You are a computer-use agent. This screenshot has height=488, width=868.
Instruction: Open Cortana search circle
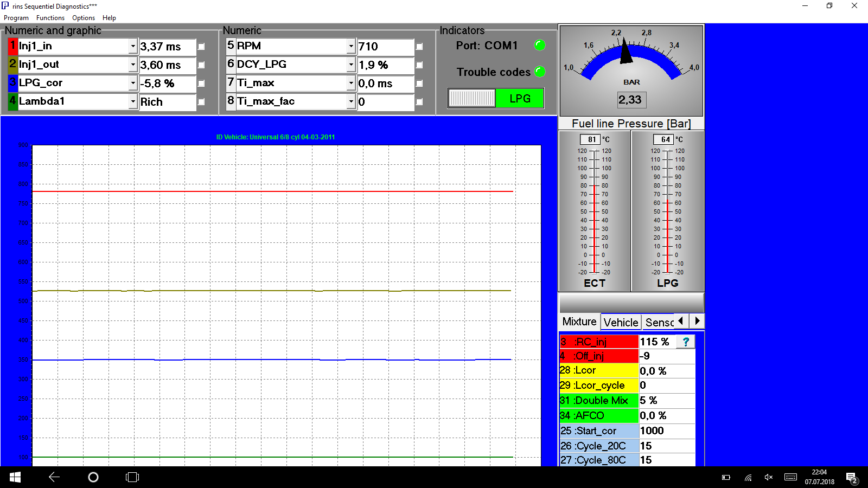tap(93, 477)
